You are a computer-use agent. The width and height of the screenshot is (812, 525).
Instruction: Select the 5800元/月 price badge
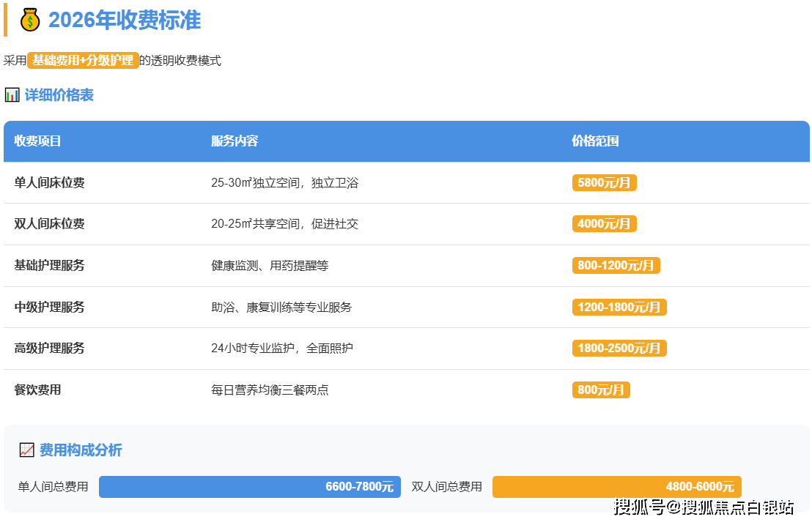coord(604,183)
